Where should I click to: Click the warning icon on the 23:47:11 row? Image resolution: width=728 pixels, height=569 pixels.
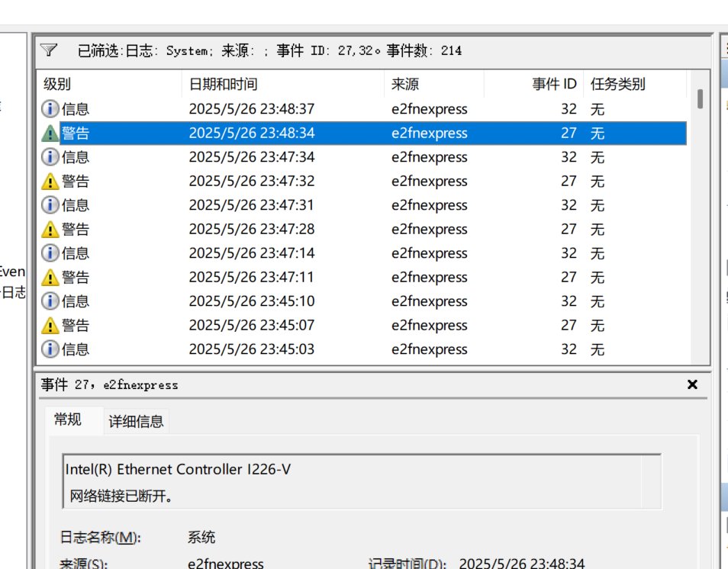point(50,278)
